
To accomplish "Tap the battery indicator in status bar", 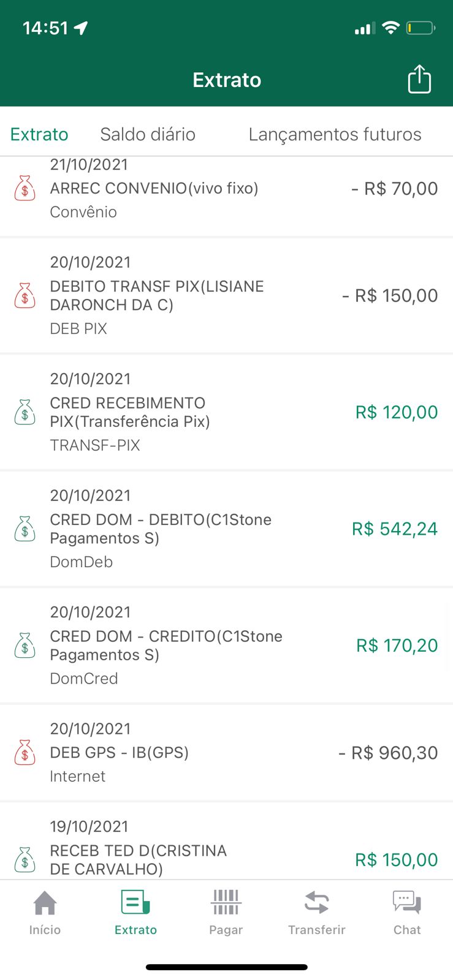I will click(421, 28).
